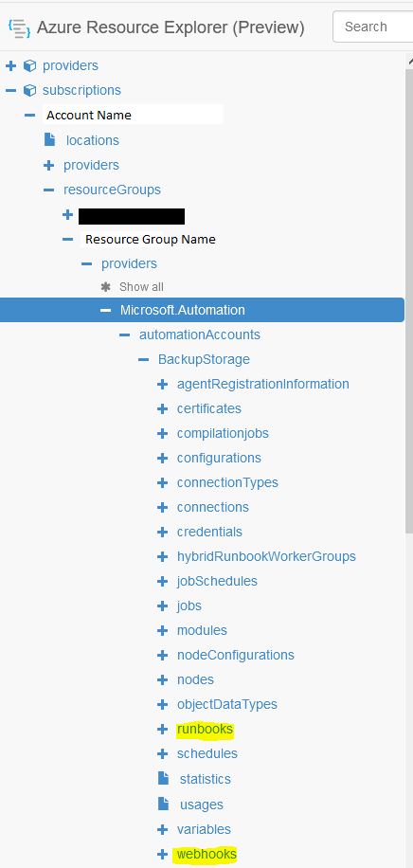The image size is (413, 868).
Task: Focus the Search input field
Action: coord(372,27)
